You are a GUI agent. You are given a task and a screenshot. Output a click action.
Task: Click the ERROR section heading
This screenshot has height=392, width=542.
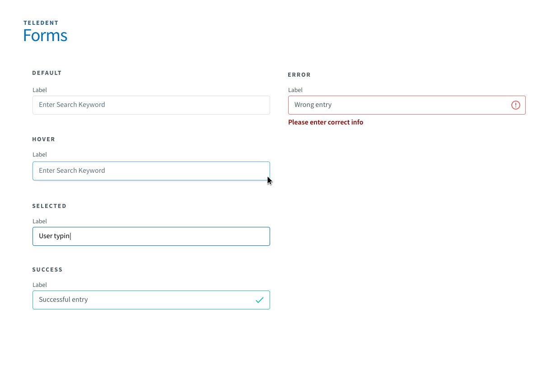299,75
